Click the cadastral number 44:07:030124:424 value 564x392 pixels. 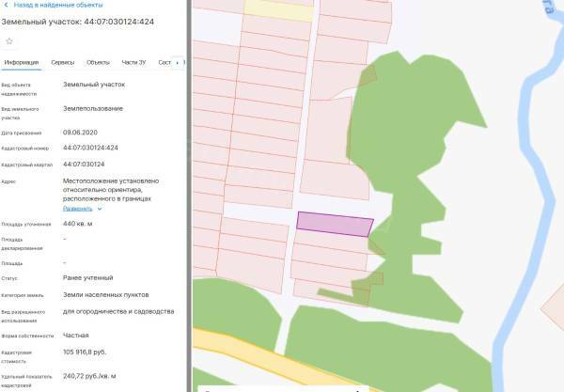90,148
